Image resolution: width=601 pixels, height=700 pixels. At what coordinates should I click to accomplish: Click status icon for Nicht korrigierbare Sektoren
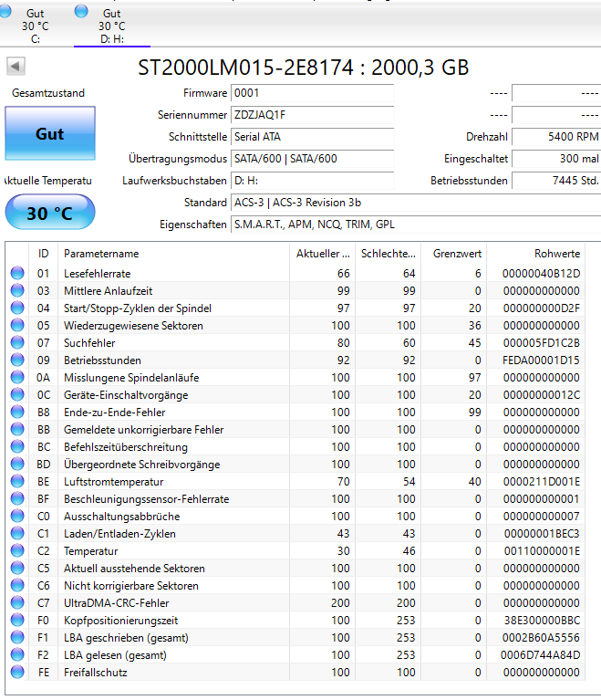[x=17, y=585]
